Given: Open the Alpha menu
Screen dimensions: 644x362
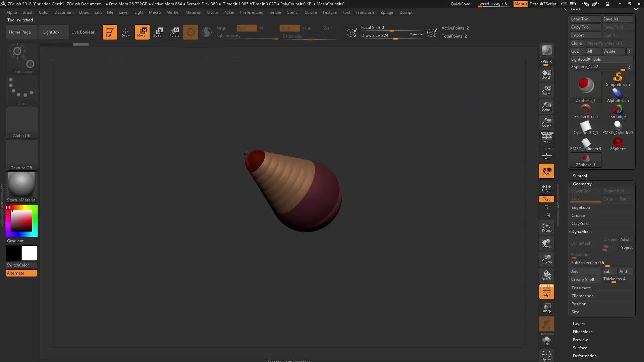Looking at the screenshot, I should 12,12.
